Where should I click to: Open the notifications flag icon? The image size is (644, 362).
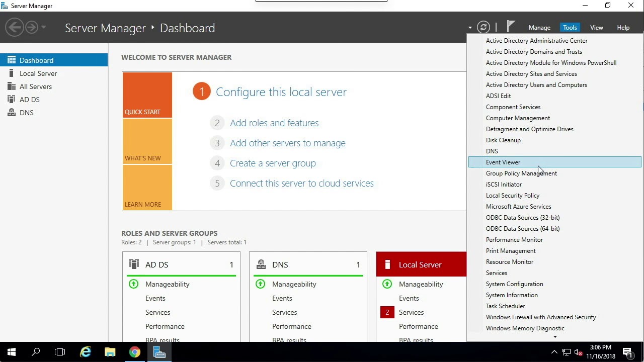pyautogui.click(x=510, y=25)
